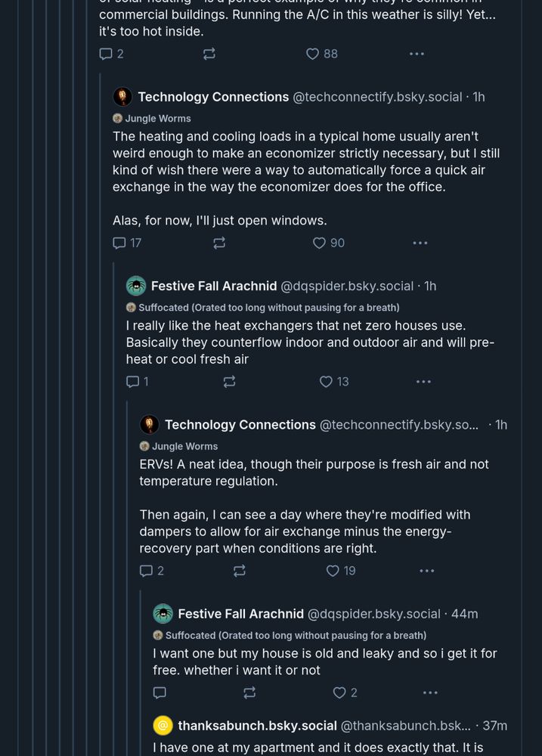This screenshot has height=756, width=542.
Task: Toggle the like on the reply showing 13 likes
Action: pos(324,382)
